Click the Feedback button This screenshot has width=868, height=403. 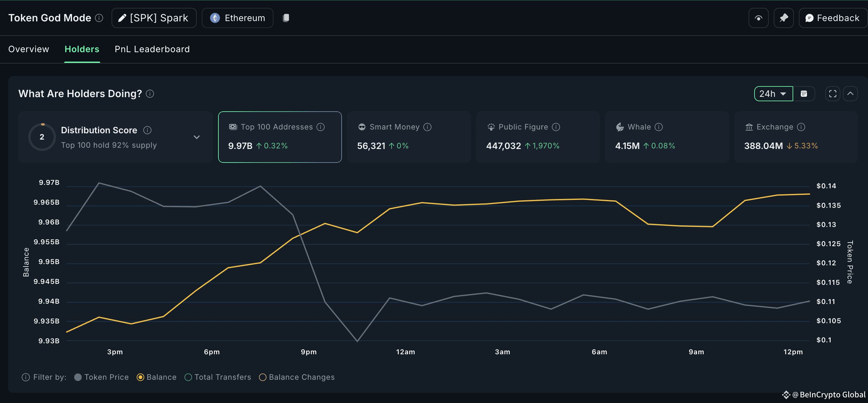[832, 18]
